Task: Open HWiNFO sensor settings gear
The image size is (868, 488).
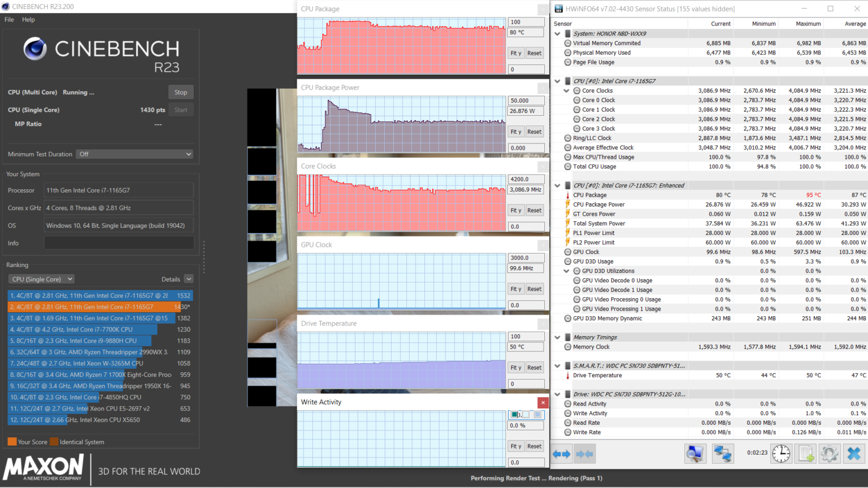Action: tap(830, 454)
